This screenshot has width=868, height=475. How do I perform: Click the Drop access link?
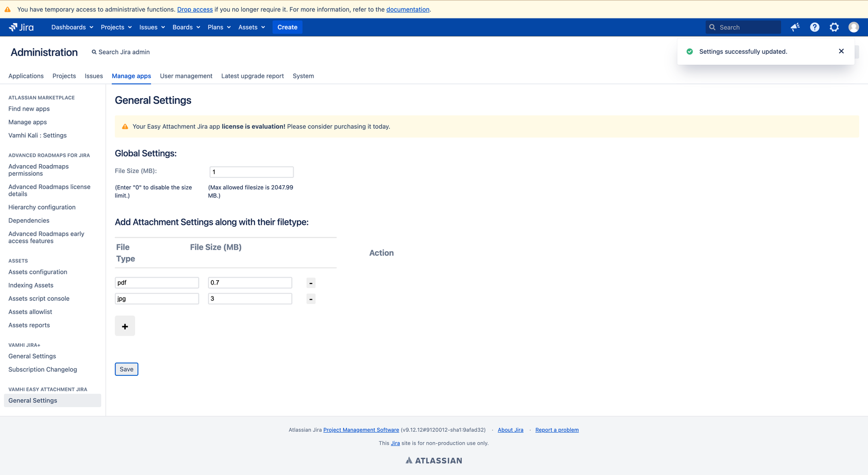[195, 9]
